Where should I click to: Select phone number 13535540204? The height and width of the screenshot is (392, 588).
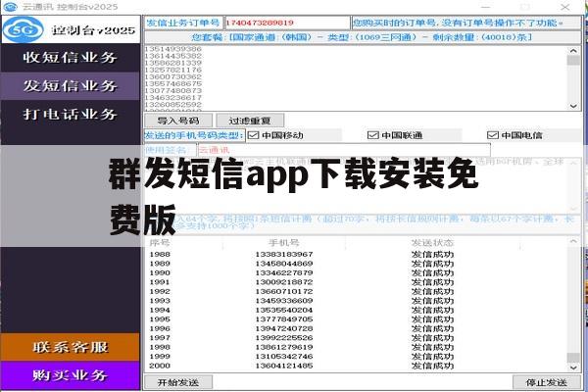tap(284, 310)
